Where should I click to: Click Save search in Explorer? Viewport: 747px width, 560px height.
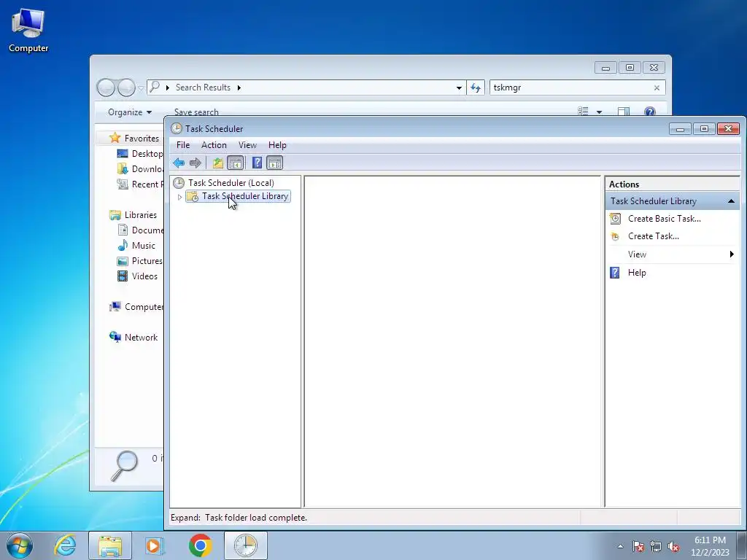click(196, 112)
